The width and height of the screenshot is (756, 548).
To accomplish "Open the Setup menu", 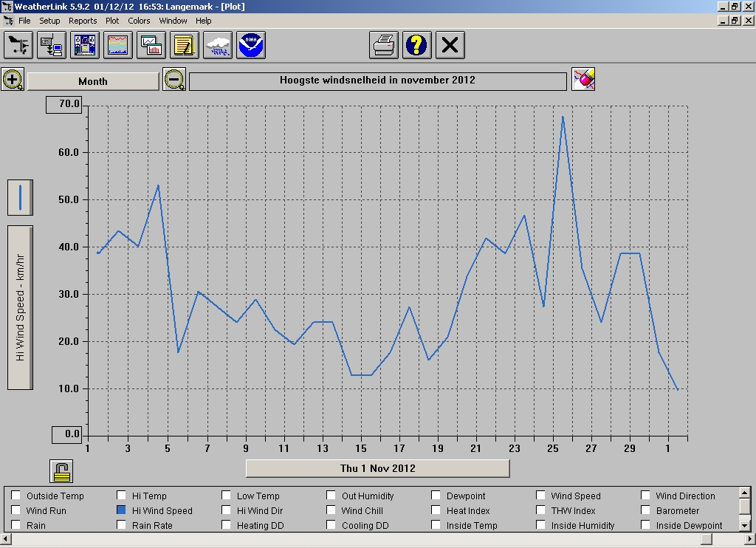I will (49, 21).
